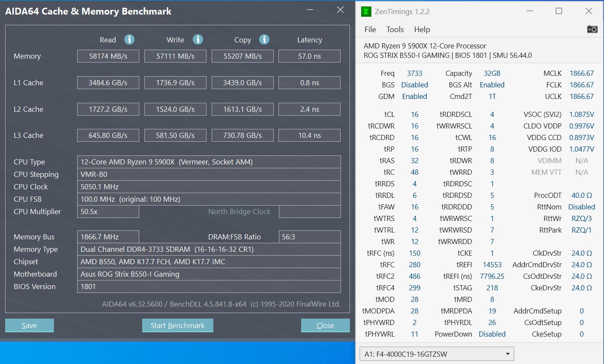
Task: Click Start Benchmark button
Action: (x=177, y=325)
